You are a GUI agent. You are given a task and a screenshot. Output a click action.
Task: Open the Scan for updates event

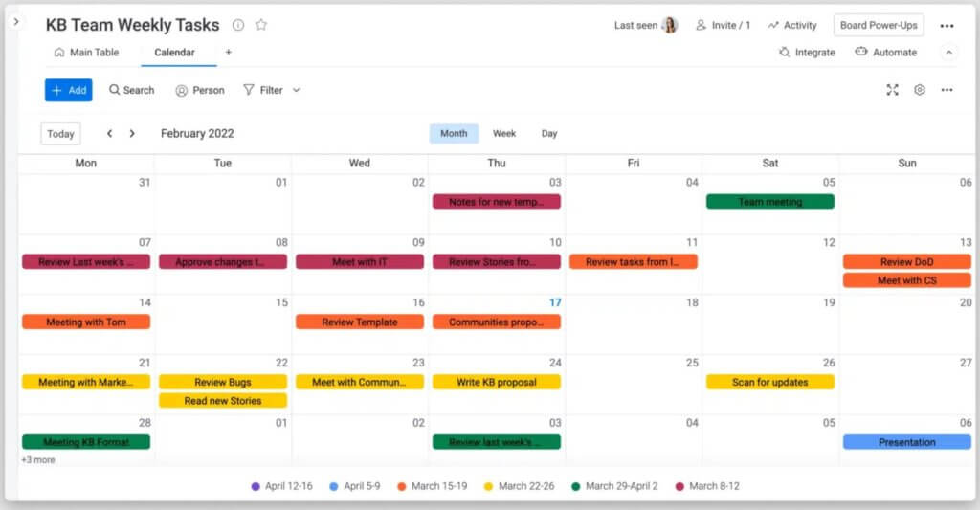(770, 382)
